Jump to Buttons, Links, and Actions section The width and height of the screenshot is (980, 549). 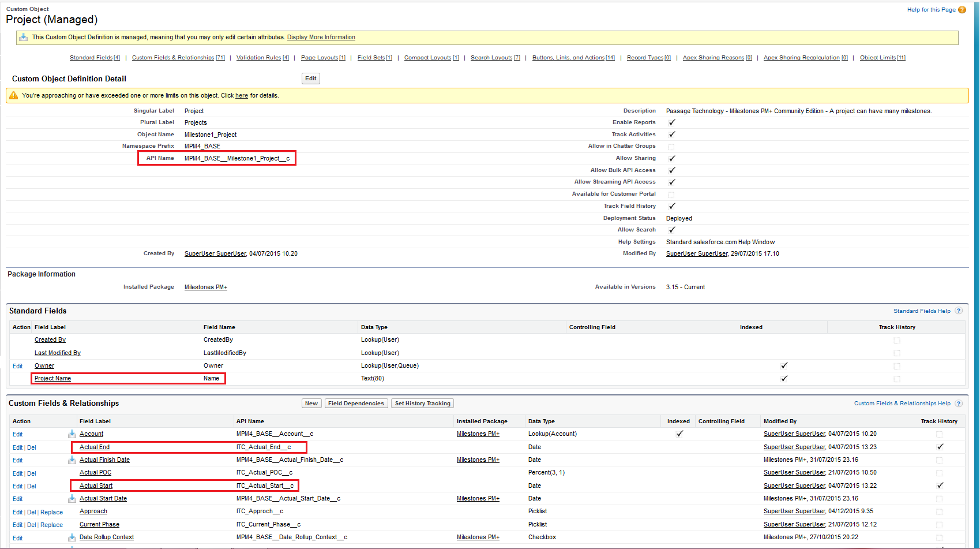573,58
